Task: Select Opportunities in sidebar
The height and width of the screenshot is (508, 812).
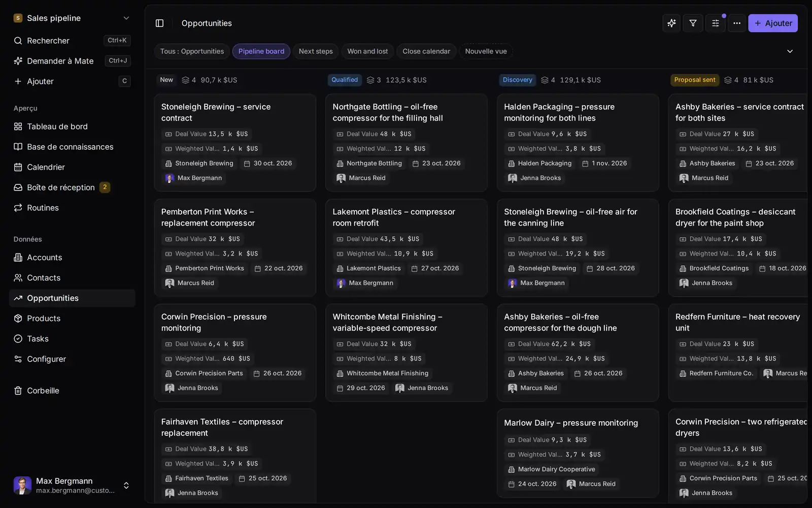Action: [x=72, y=298]
